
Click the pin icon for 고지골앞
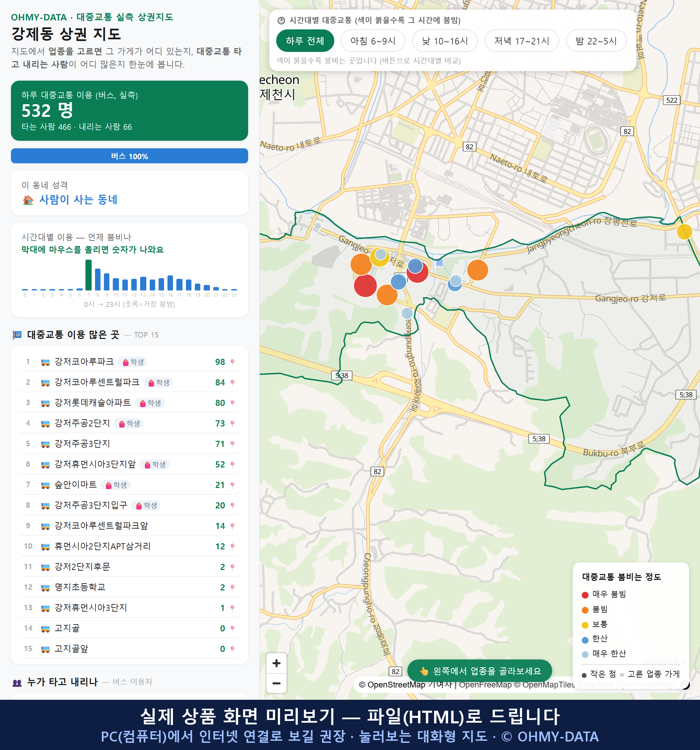[232, 649]
